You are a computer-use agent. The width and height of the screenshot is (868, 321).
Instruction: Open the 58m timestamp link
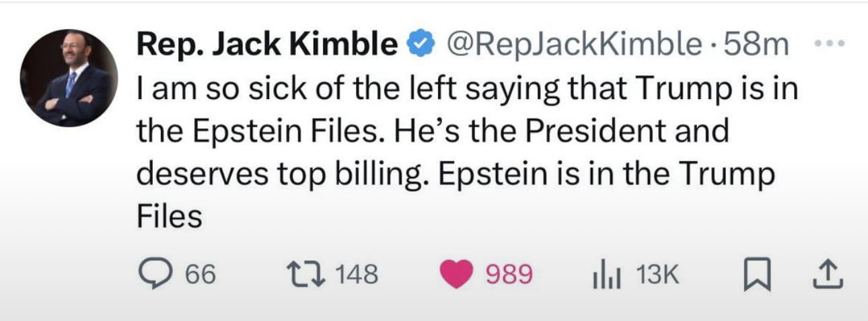tap(751, 45)
